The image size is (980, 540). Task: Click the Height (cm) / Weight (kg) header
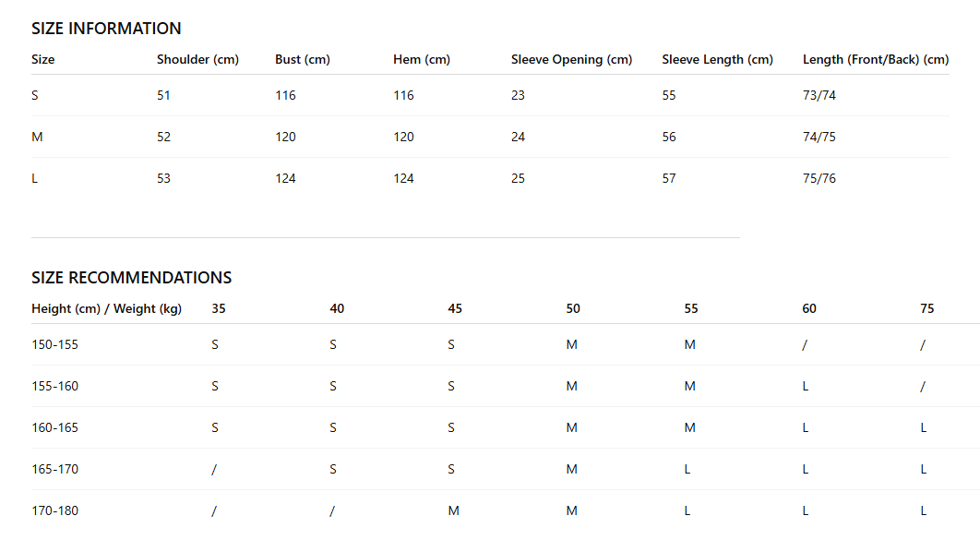(106, 308)
